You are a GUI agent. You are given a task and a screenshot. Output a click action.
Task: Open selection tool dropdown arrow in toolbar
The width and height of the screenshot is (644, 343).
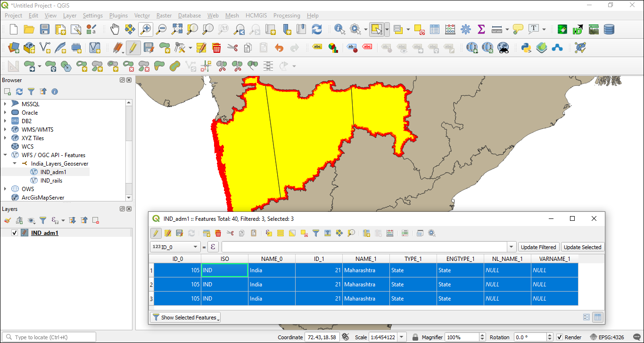click(x=387, y=29)
